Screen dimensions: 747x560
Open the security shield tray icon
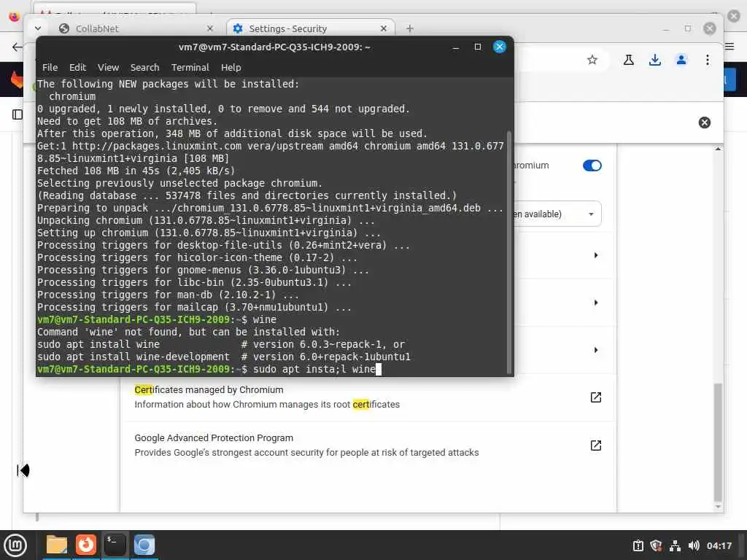coord(656,545)
